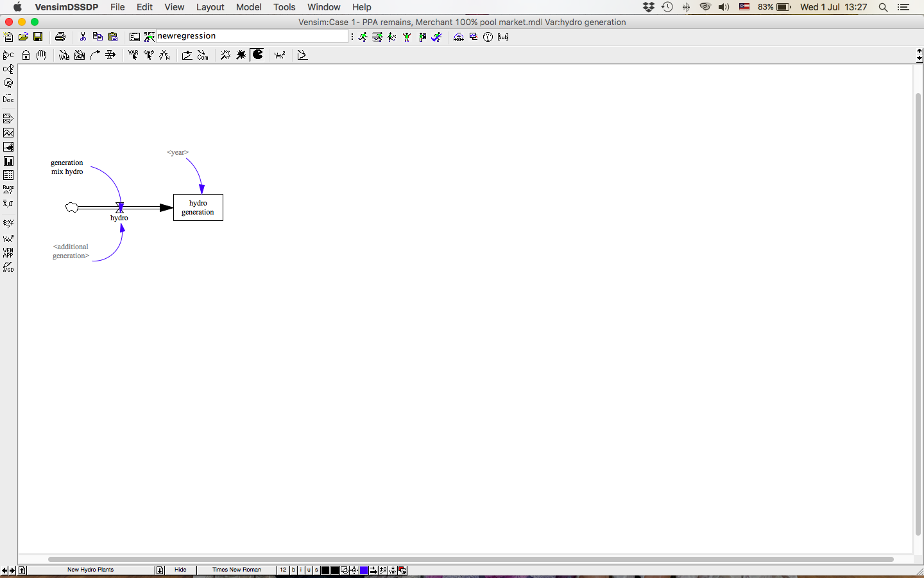This screenshot has height=578, width=924.
Task: Click the hydro rate valve
Action: pos(119,207)
